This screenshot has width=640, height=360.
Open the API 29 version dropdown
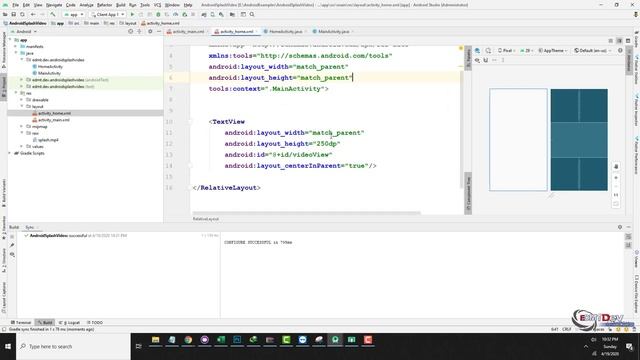[x=526, y=51]
